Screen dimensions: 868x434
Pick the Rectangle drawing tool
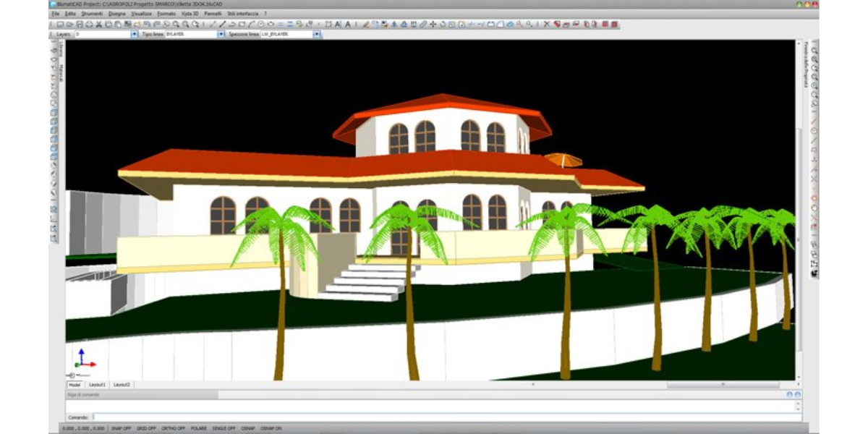[x=242, y=24]
